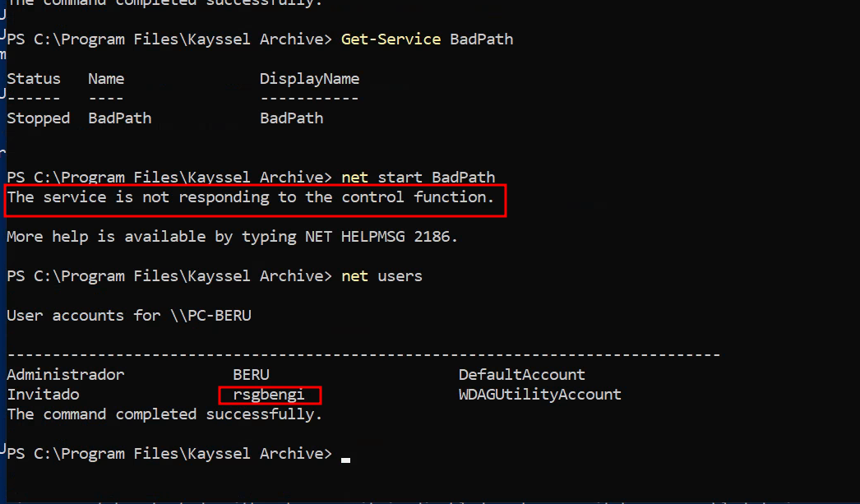
Task: Click the blinking cursor at the last prompt
Action: (345, 459)
